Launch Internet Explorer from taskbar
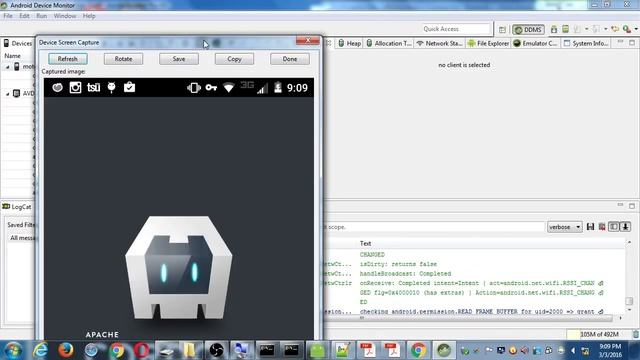This screenshot has height=360, width=640. 40,350
